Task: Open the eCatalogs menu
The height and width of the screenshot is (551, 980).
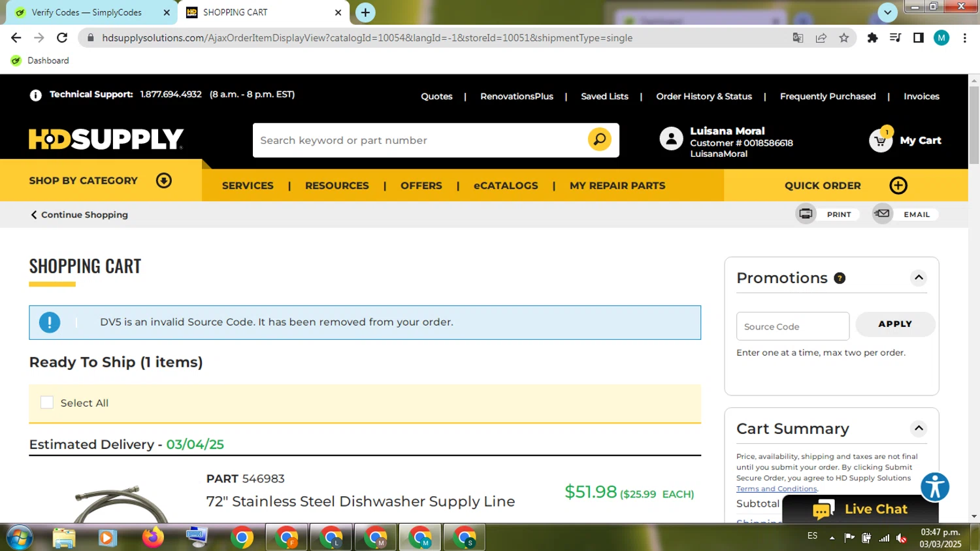Action: point(506,186)
